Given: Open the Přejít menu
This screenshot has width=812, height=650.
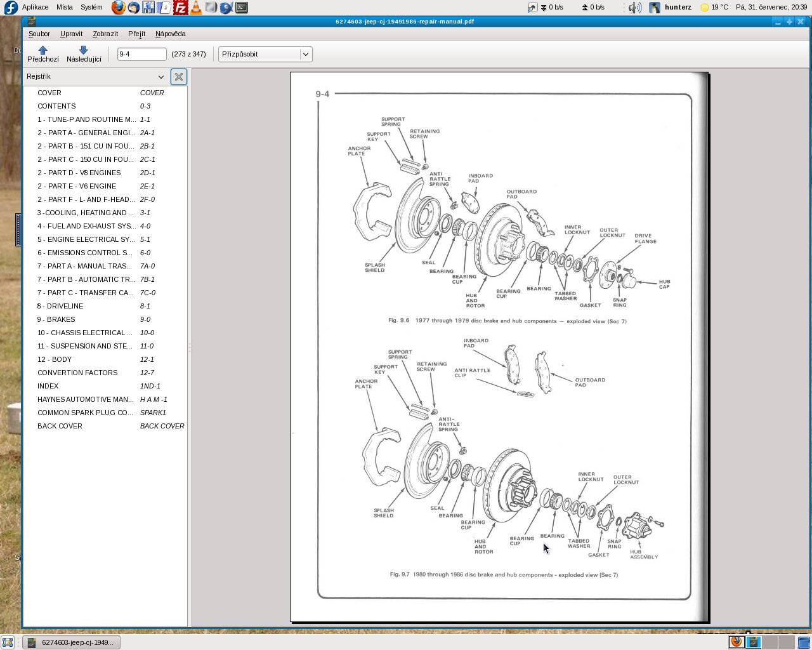Looking at the screenshot, I should pyautogui.click(x=136, y=34).
